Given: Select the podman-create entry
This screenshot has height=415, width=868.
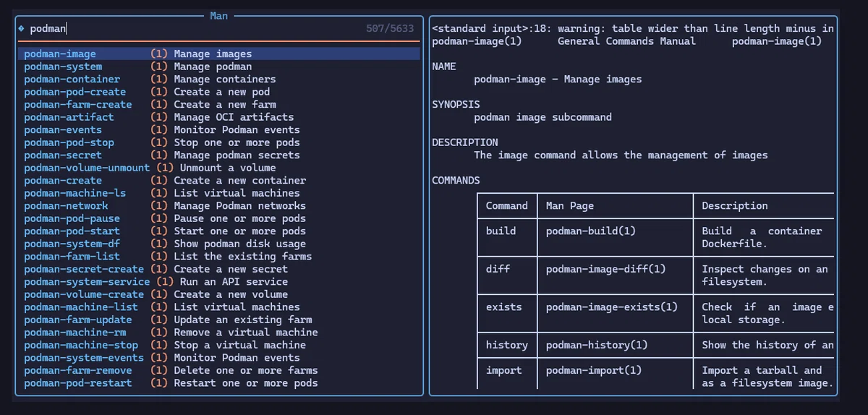Looking at the screenshot, I should (x=218, y=180).
